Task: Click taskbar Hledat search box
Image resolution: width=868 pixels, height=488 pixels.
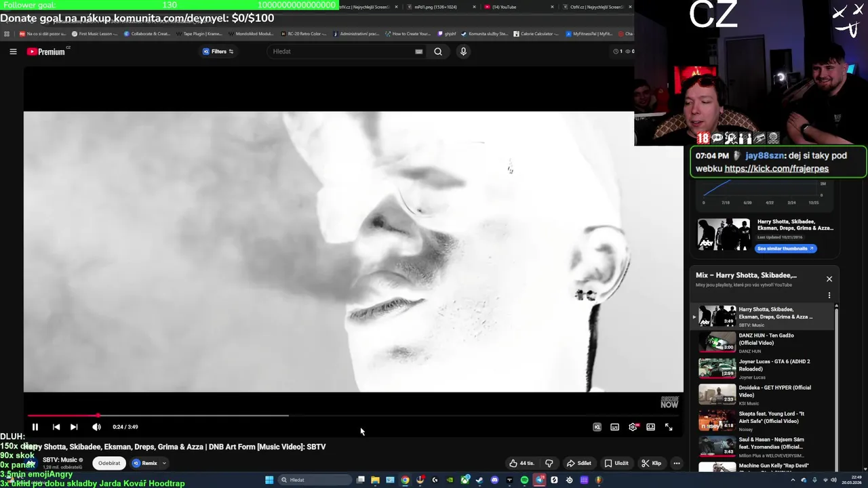Action: (315, 480)
